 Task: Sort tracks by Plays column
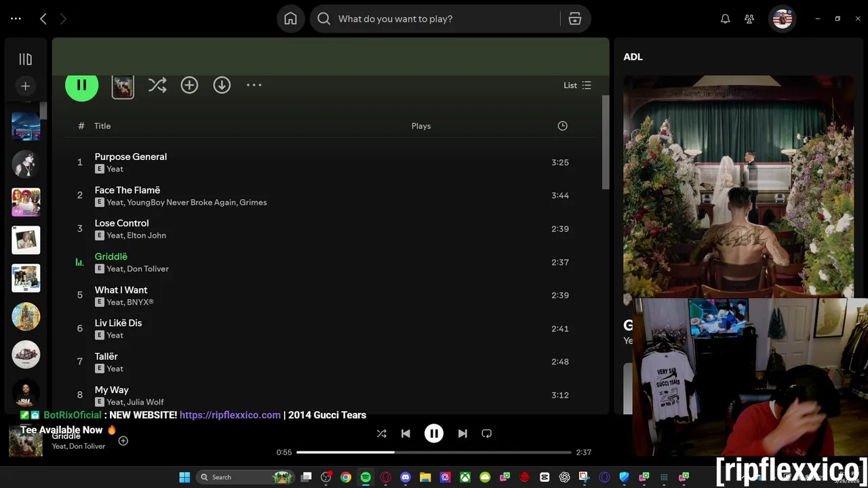[x=421, y=126]
